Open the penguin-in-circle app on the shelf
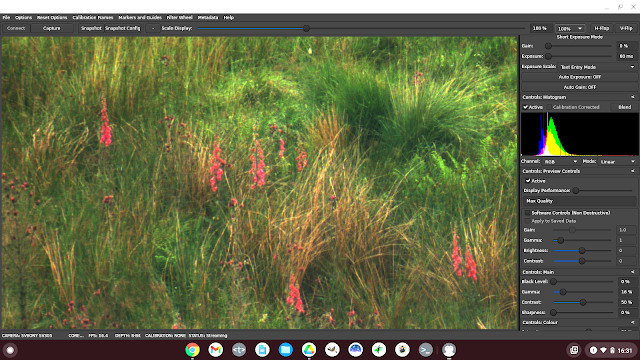This screenshot has height=360, width=640. click(x=402, y=350)
